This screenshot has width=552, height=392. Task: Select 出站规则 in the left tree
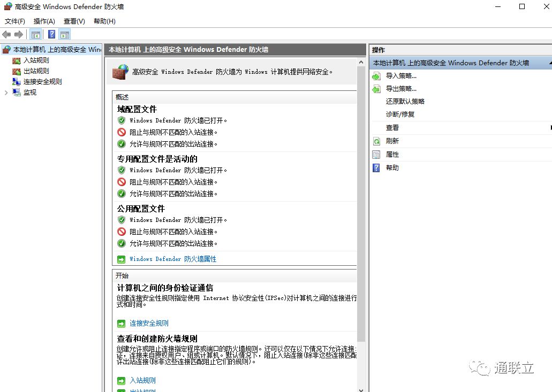[x=36, y=71]
